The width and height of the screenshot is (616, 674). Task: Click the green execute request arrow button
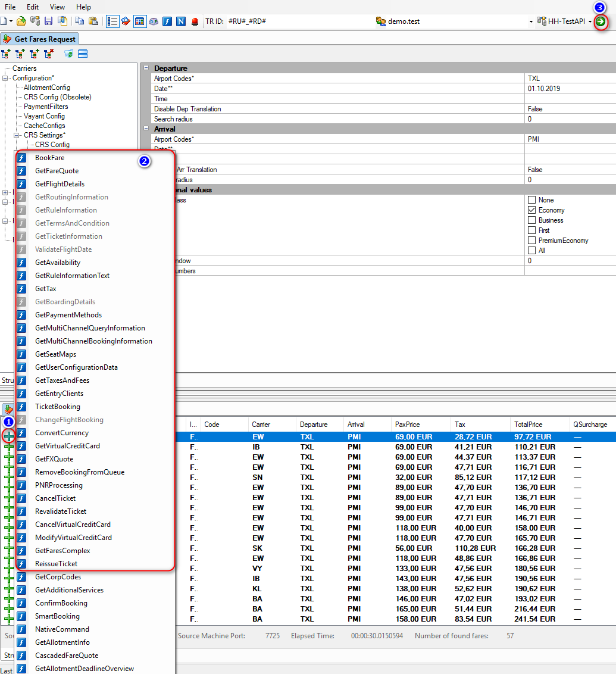[x=601, y=21]
